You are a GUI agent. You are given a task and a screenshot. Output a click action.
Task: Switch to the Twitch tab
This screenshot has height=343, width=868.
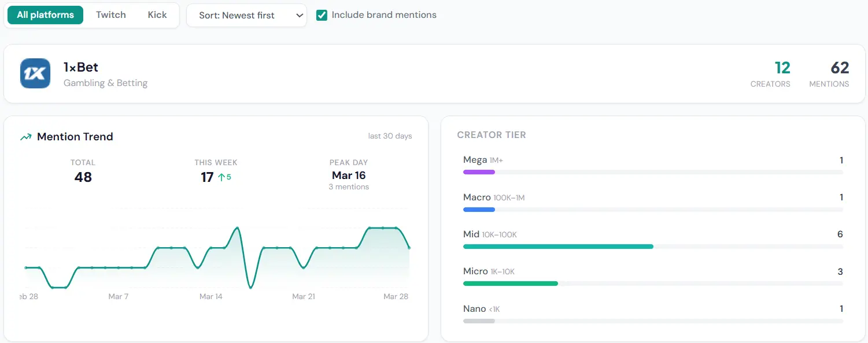[110, 15]
